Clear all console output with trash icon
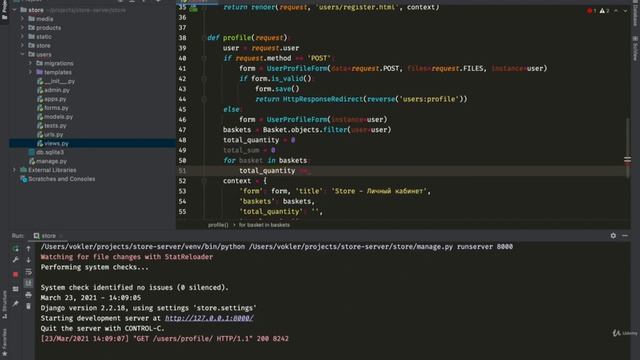The image size is (640, 360). point(29,306)
